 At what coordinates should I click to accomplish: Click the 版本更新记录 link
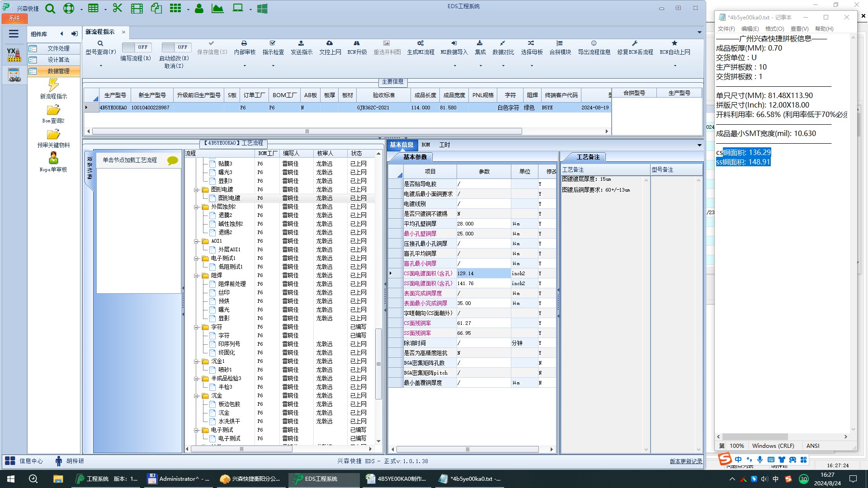point(686,461)
